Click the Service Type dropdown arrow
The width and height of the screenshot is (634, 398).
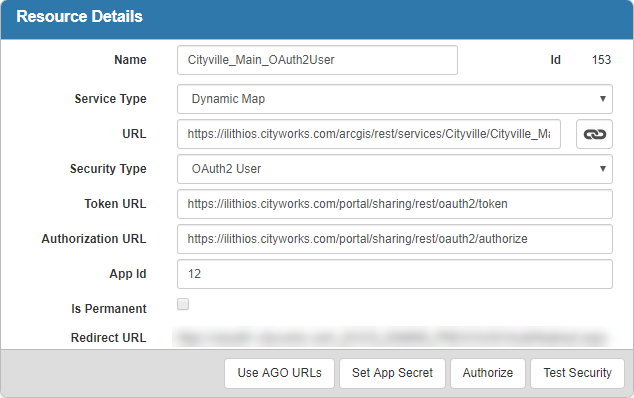pos(602,99)
